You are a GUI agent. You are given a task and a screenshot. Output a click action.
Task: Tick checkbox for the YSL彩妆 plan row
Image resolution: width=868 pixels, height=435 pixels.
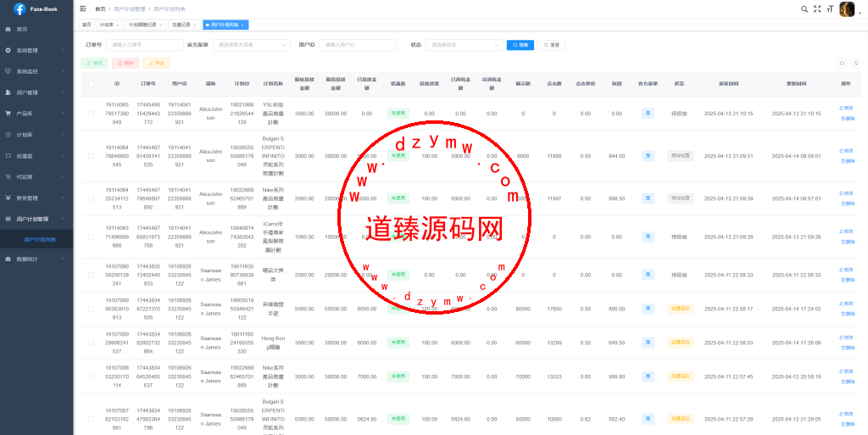point(91,114)
